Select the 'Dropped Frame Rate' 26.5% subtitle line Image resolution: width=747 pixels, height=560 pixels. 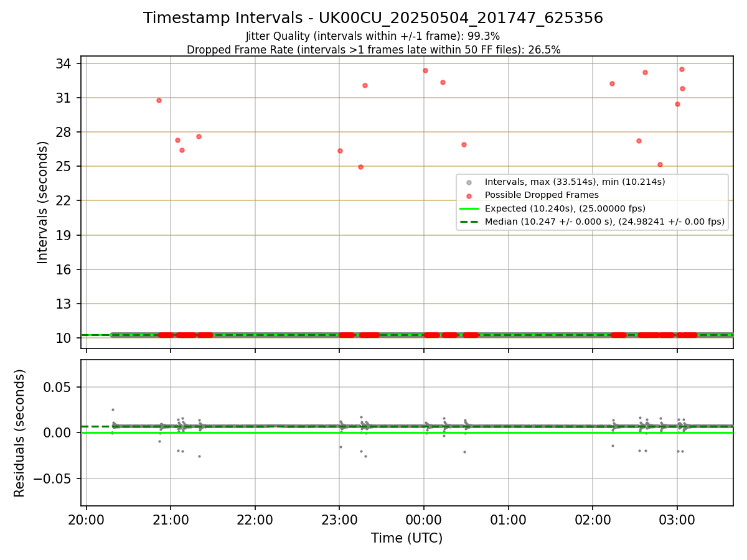pyautogui.click(x=374, y=50)
